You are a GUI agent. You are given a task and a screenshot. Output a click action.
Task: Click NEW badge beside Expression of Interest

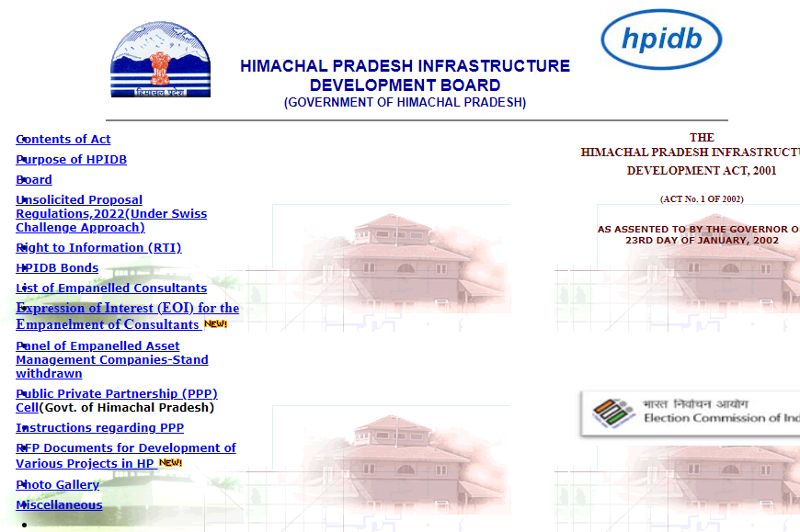pyautogui.click(x=215, y=324)
